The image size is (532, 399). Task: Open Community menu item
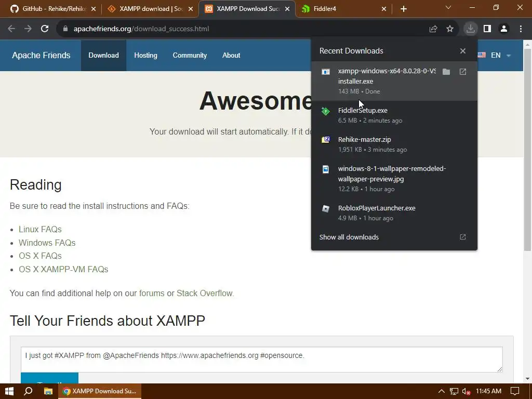click(190, 55)
